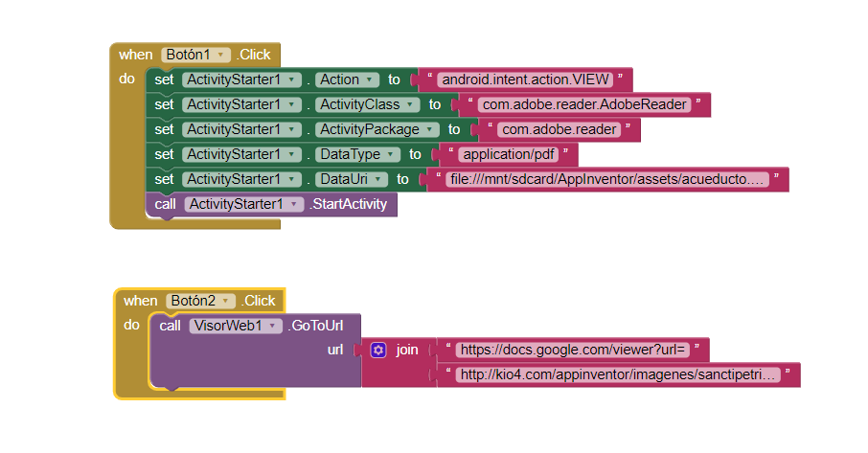Edit the application/pdf text value
The image size is (868, 453).
pyautogui.click(x=506, y=154)
